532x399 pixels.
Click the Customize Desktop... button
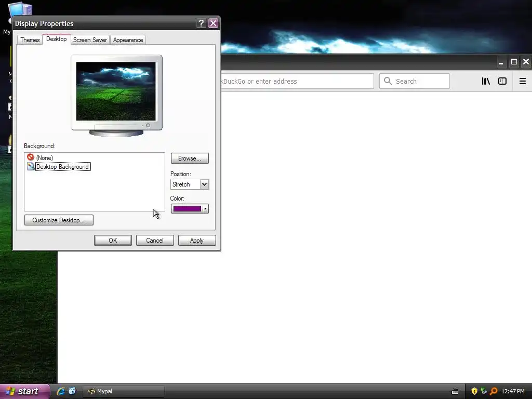(x=59, y=220)
